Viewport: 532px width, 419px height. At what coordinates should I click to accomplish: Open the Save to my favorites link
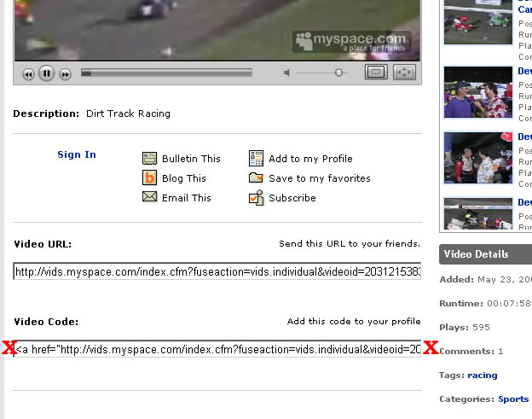tap(319, 178)
